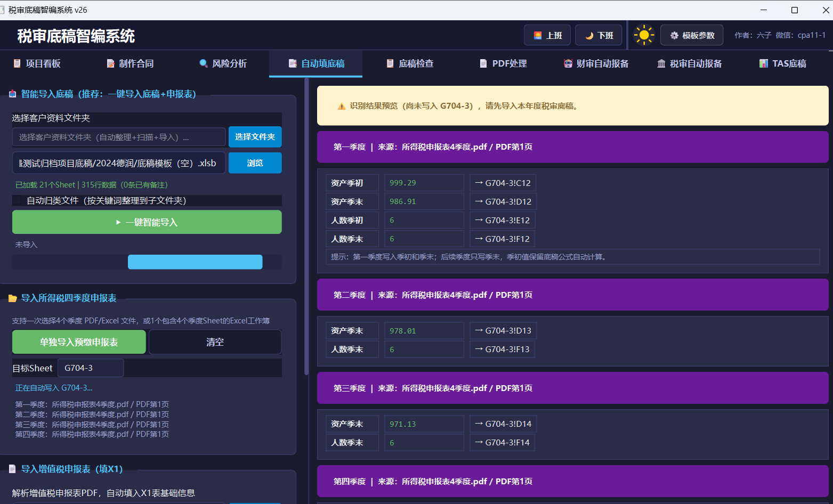Click the 目标Sheet G704-3 input

[x=91, y=368]
